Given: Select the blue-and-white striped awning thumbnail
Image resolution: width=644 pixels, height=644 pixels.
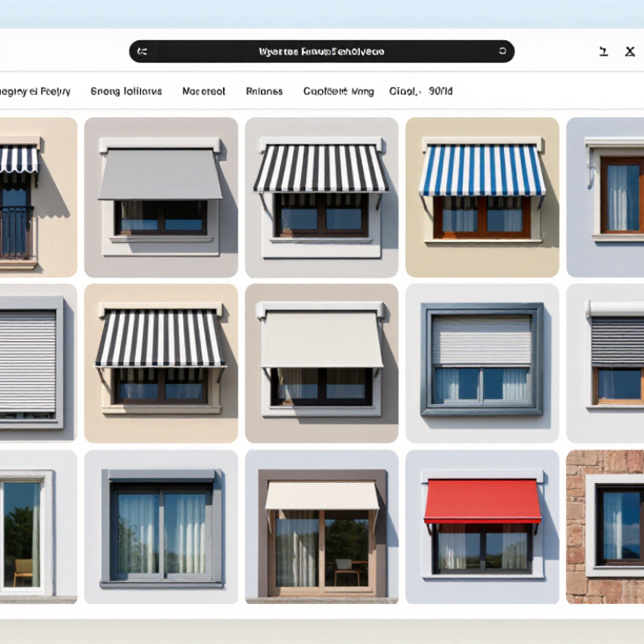Looking at the screenshot, I should (482, 197).
